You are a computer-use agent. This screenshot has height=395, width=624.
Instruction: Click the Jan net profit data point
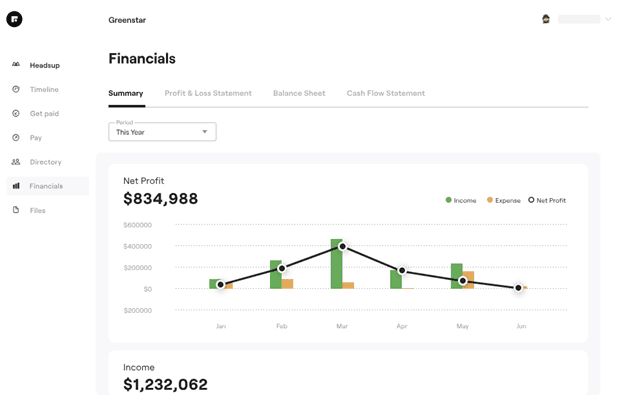pyautogui.click(x=220, y=284)
